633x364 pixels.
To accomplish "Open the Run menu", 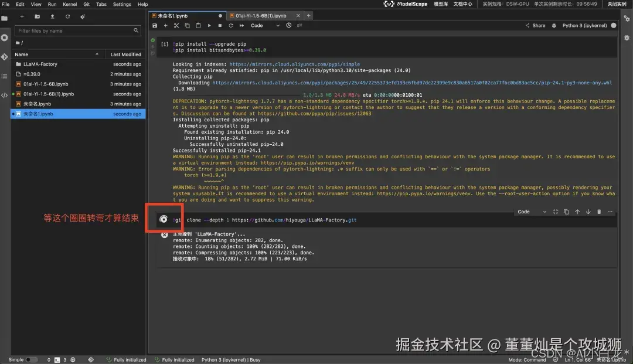I will pyautogui.click(x=52, y=4).
